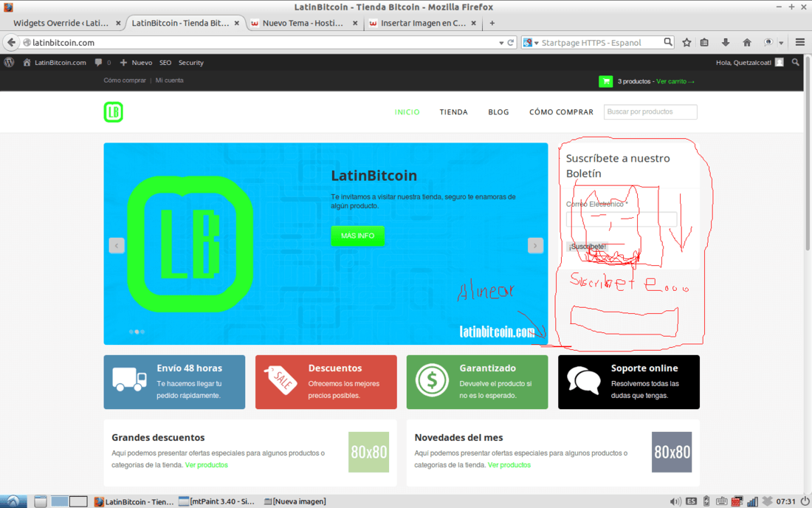Click search magnifier in search bar
The height and width of the screenshot is (508, 812).
point(668,42)
